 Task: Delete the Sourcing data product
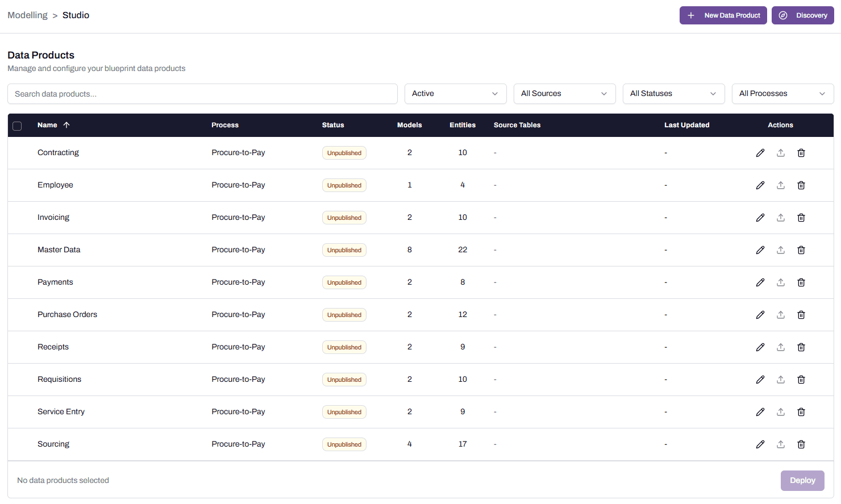coord(801,444)
